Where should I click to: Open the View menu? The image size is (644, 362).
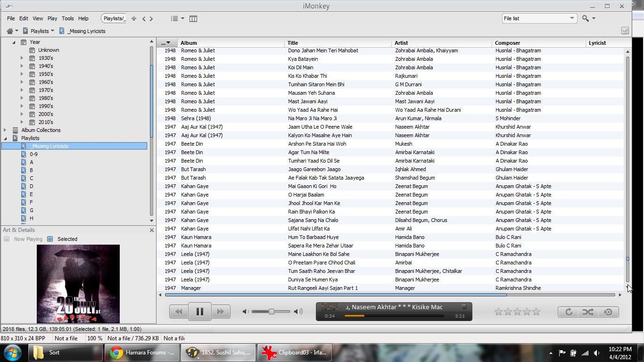[38, 18]
